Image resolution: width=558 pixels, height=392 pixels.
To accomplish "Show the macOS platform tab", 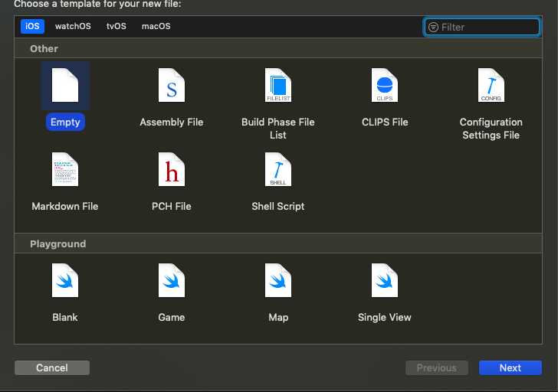I will click(156, 26).
